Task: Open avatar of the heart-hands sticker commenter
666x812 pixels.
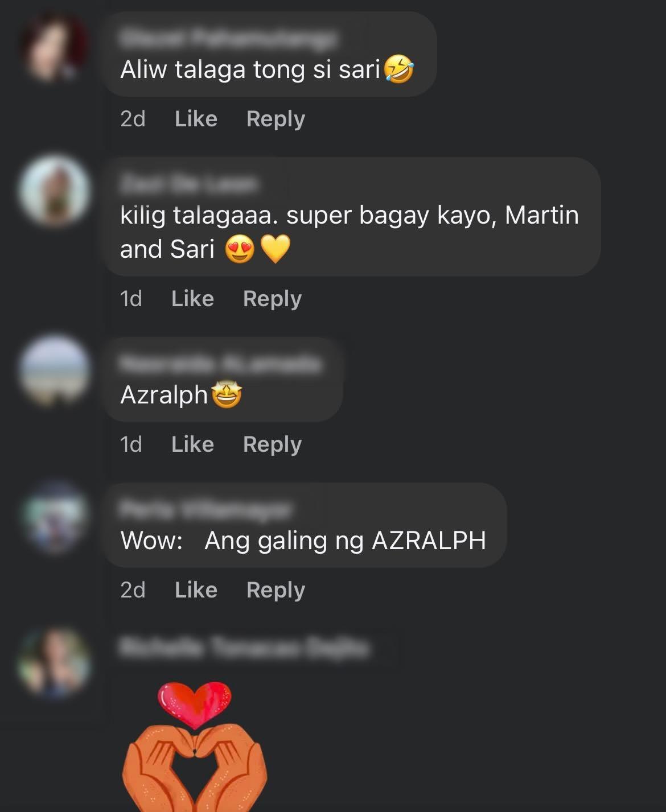Action: [54, 662]
